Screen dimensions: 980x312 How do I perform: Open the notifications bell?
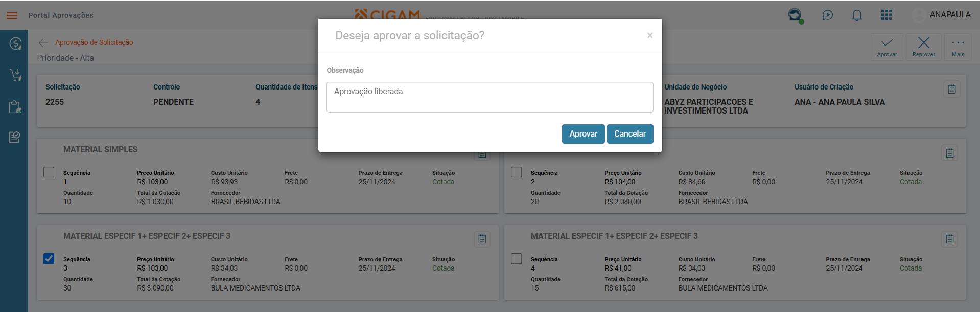point(857,15)
